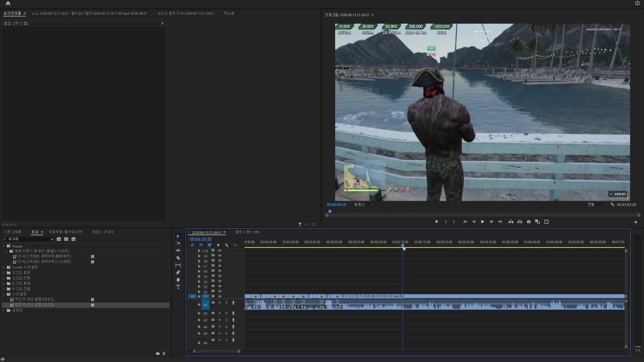Viewport: 644px width, 362px height.
Task: Toggle Linked Selection in timeline
Action: click(209, 245)
